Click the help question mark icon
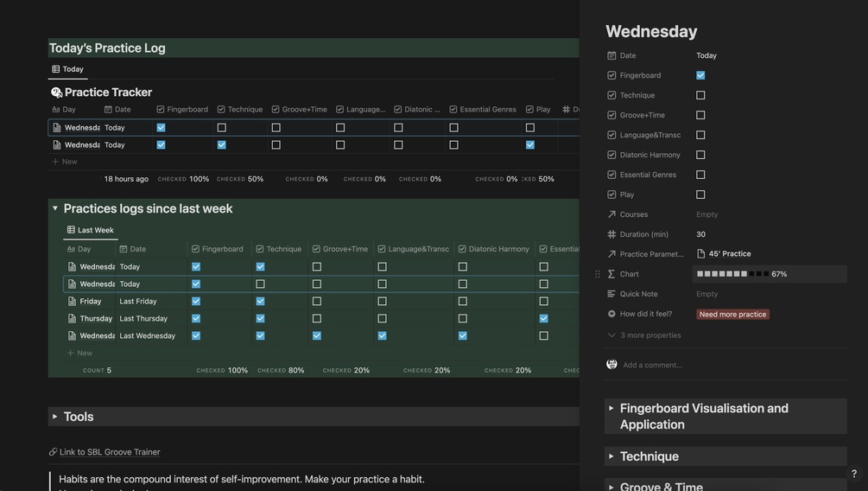Viewport: 868px width, 491px height. (853, 474)
